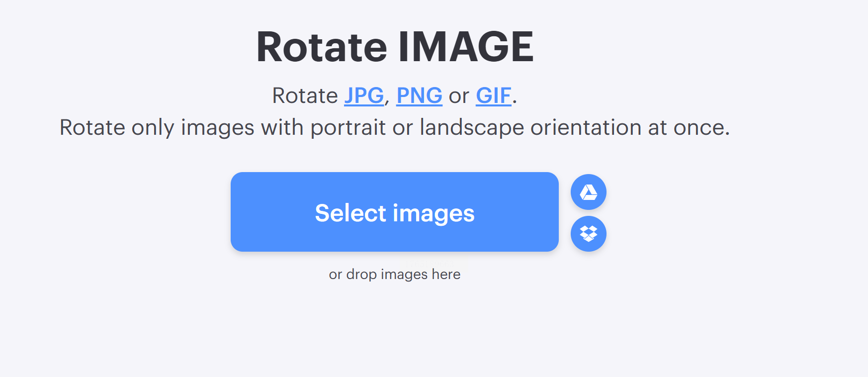Click the drop zone hint below the button

[x=395, y=274]
